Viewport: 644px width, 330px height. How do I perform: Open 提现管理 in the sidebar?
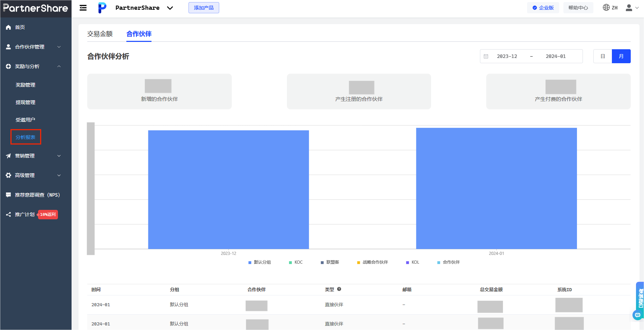25,102
